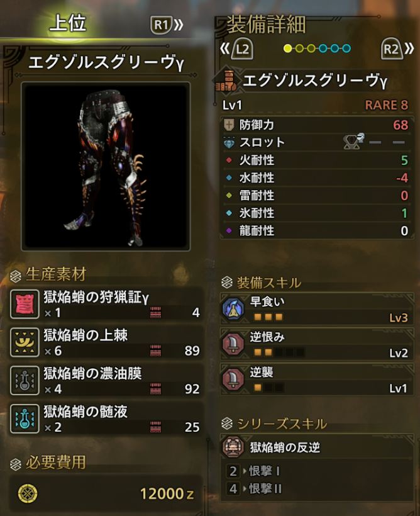
Task: Click the 早食い skill icon
Action: coord(233,309)
